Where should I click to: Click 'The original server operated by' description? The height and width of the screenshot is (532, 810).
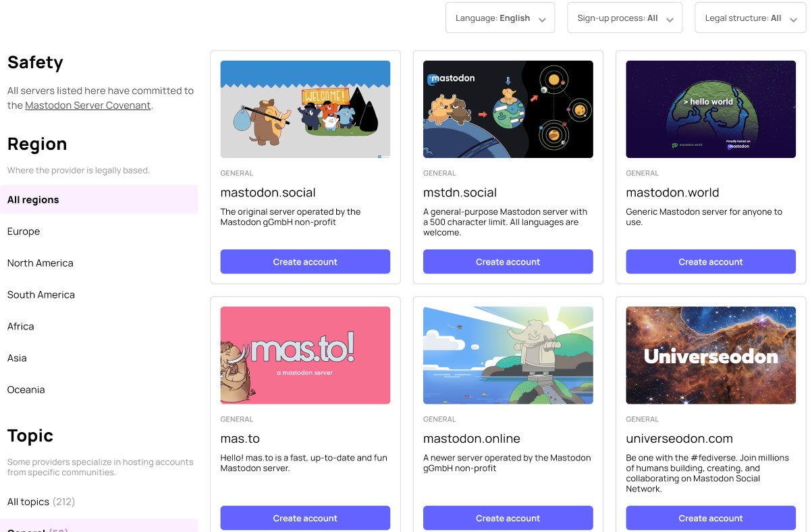coord(291,217)
